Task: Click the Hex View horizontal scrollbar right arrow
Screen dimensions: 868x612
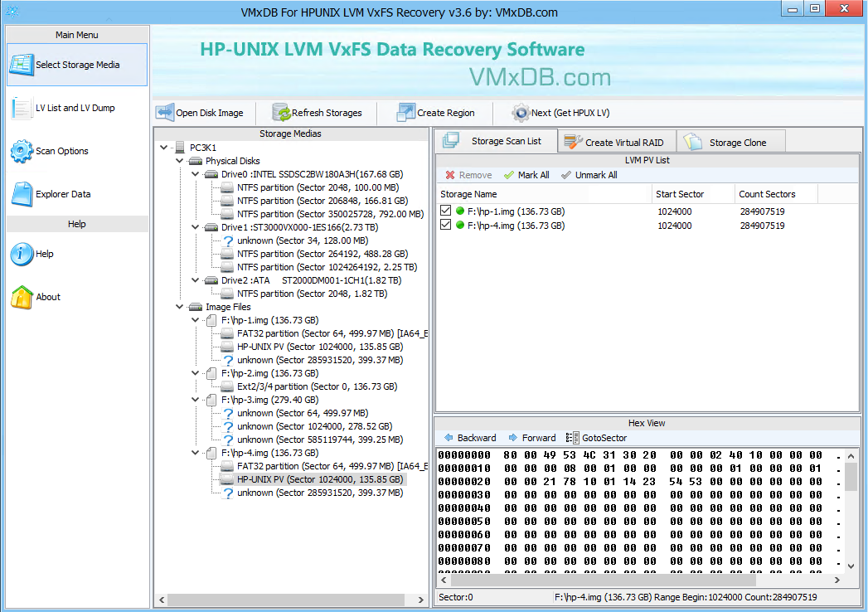Action: (x=837, y=580)
